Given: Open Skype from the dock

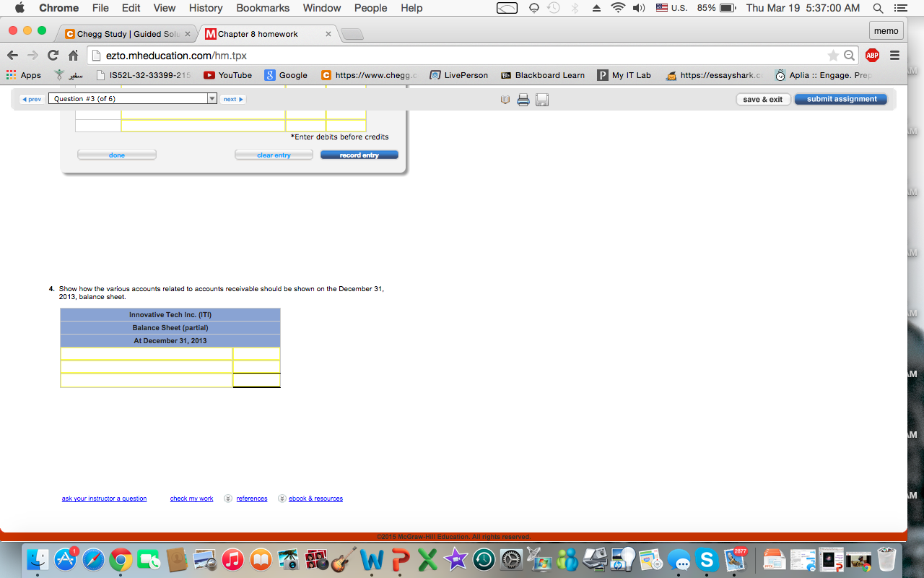Looking at the screenshot, I should click(x=706, y=560).
